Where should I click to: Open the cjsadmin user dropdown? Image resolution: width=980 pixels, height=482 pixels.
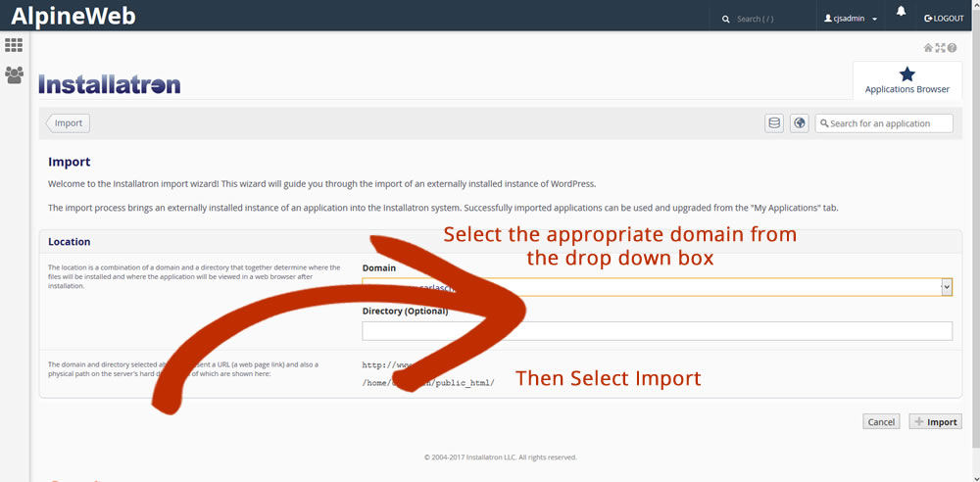851,19
